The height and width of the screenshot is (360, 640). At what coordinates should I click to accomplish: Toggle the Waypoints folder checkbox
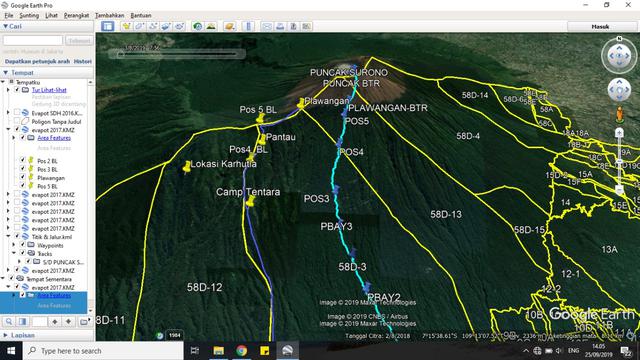click(x=22, y=245)
